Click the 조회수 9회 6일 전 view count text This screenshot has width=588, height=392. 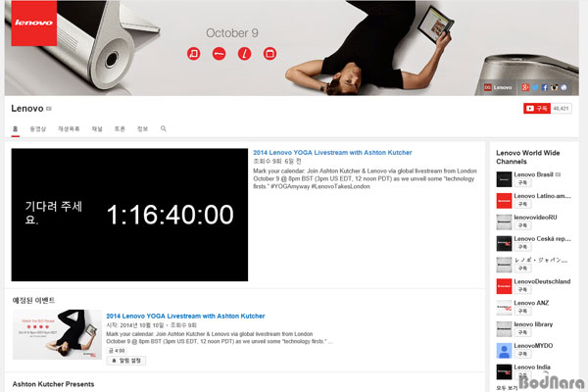pyautogui.click(x=277, y=161)
